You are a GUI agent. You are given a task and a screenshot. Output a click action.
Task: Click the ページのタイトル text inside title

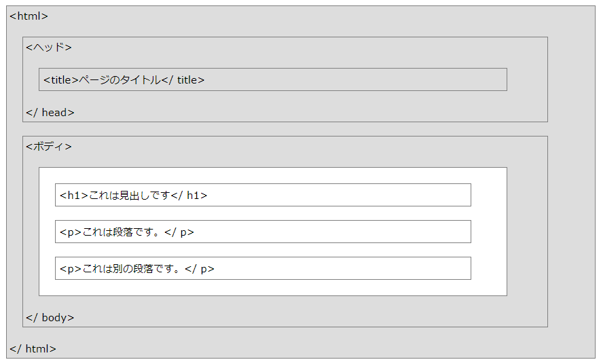pyautogui.click(x=120, y=79)
